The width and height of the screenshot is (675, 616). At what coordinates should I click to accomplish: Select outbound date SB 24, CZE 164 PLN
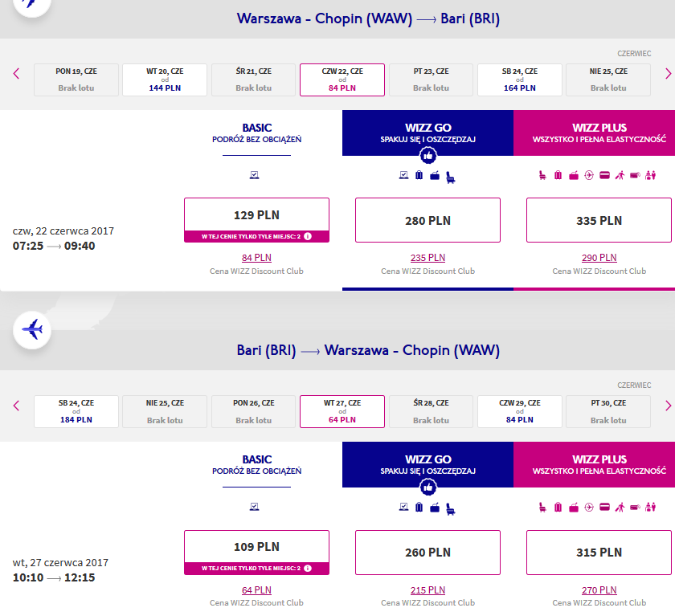pos(520,80)
